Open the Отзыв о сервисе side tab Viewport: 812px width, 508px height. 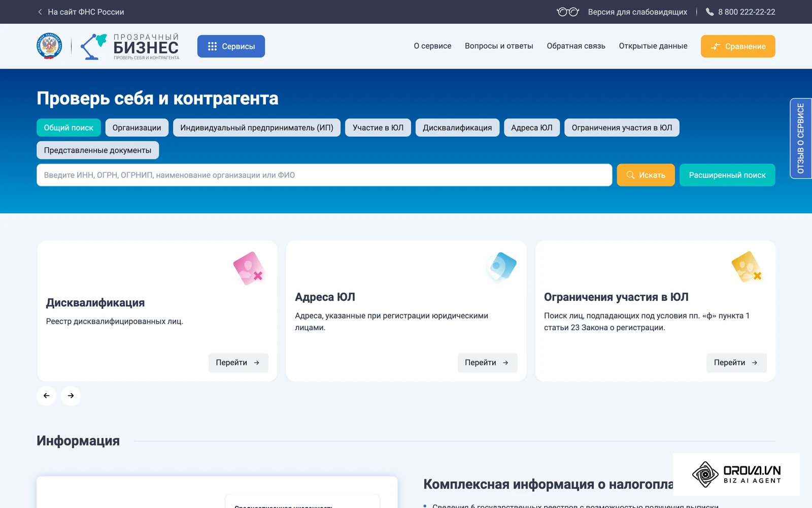coord(801,138)
